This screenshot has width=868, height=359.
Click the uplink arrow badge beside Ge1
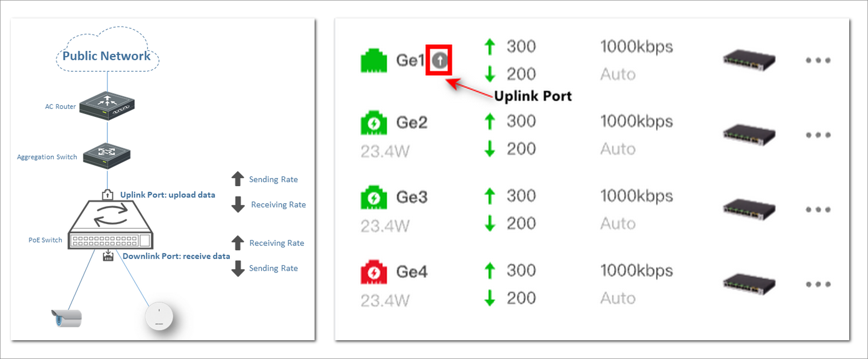click(x=440, y=60)
